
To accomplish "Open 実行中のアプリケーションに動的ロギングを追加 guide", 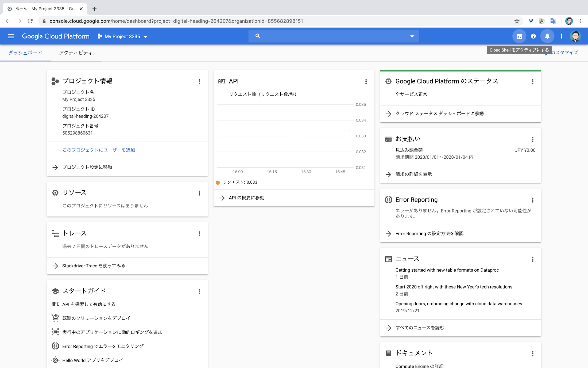I will coord(112,332).
